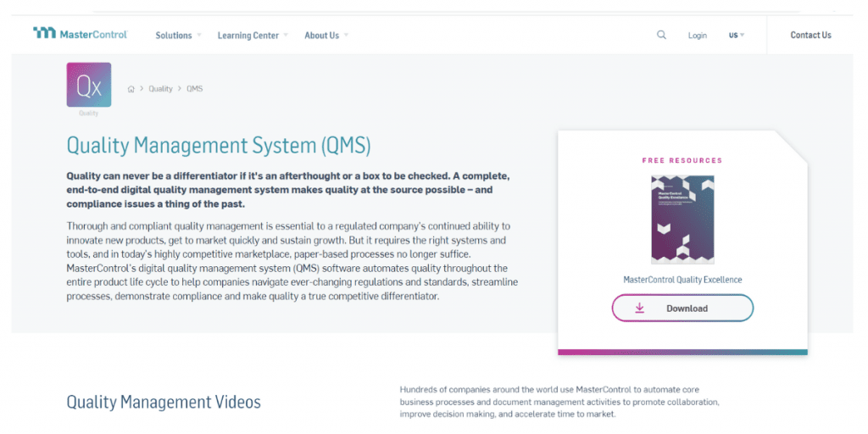Click the Download button

tap(682, 309)
